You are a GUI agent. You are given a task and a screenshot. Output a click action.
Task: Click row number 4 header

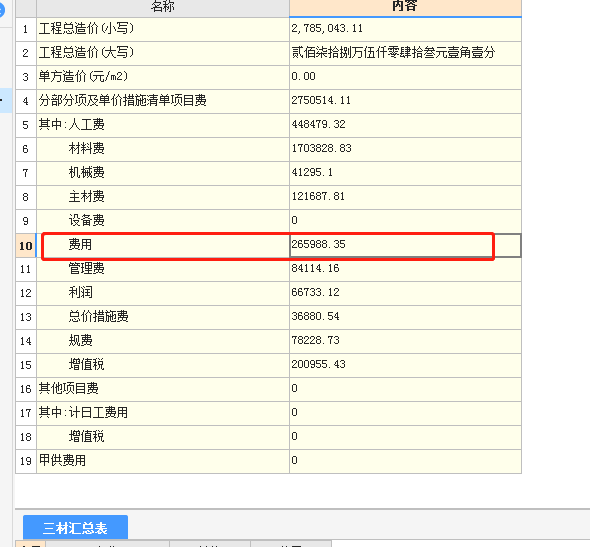[x=26, y=101]
